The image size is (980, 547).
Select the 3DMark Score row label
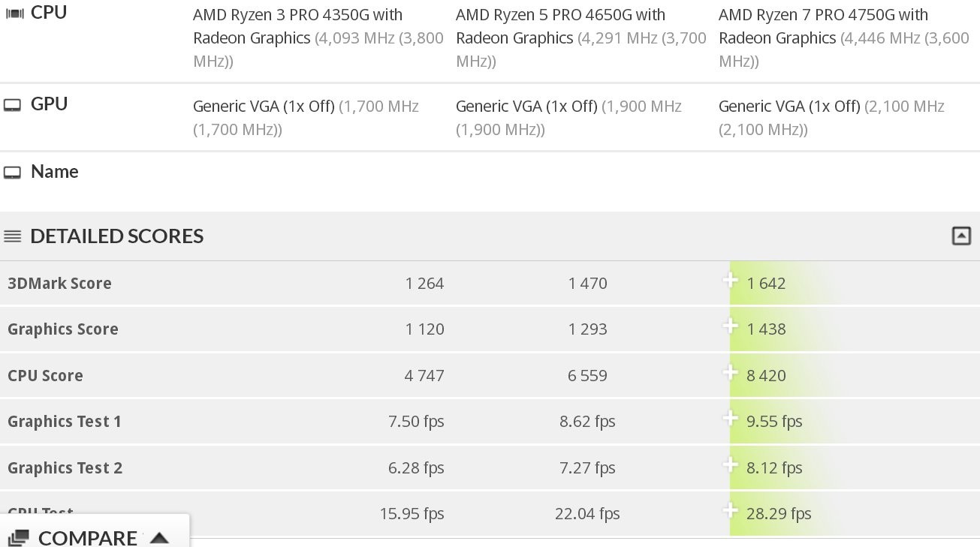point(59,284)
